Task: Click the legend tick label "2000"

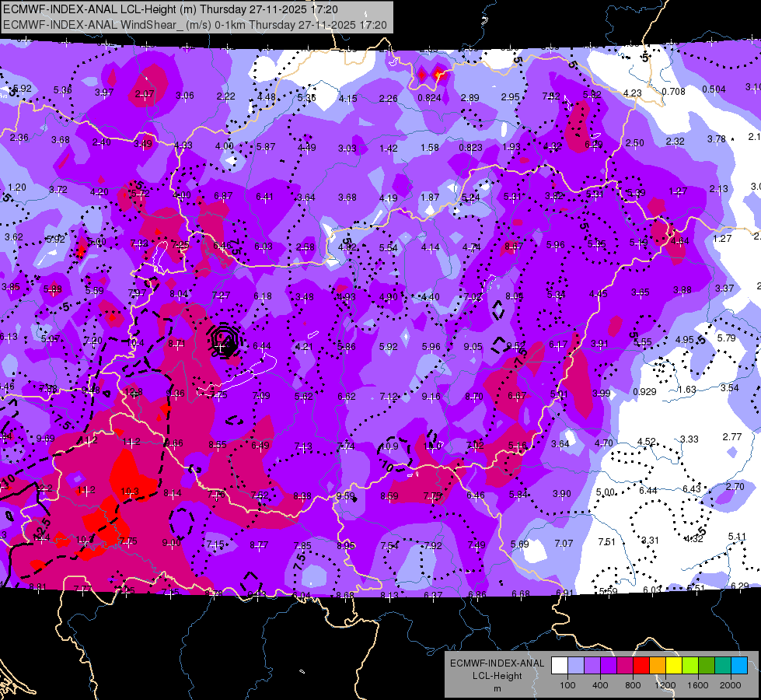Action: tap(731, 685)
